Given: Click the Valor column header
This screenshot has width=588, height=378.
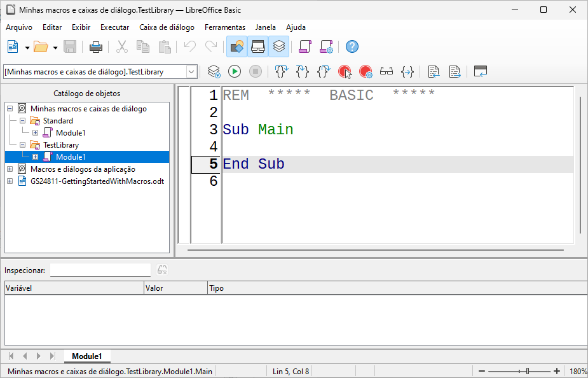Looking at the screenshot, I should 176,288.
